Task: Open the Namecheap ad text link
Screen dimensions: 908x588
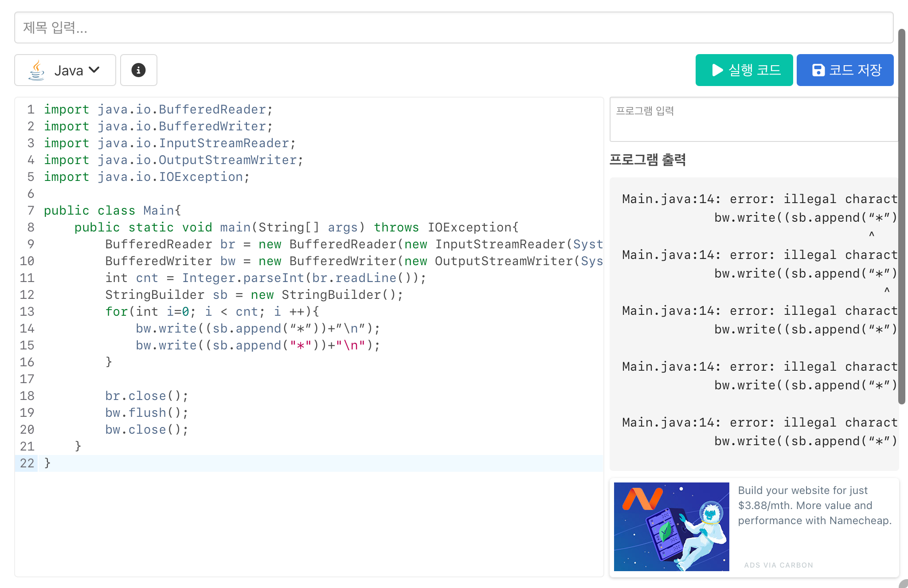Action: pos(814,506)
